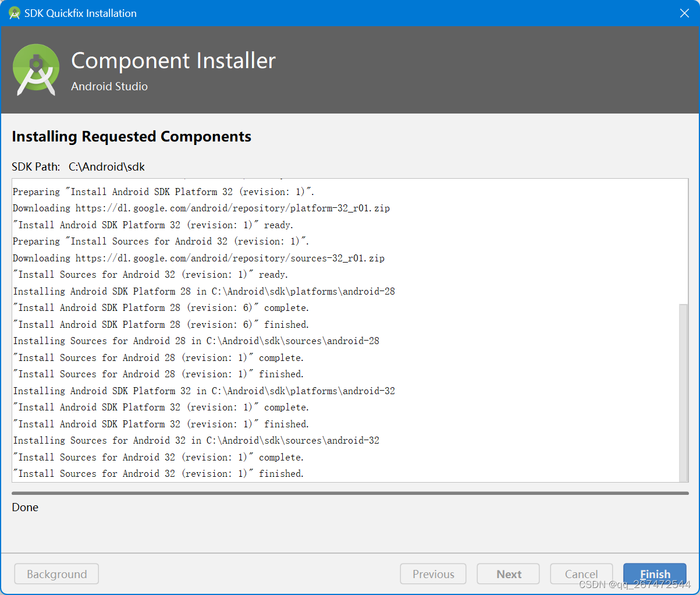The image size is (700, 595).
Task: Click the completed installation progress bar
Action: [x=350, y=493]
